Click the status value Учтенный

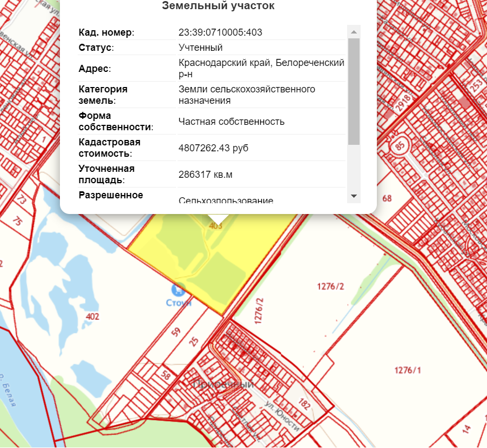click(x=201, y=48)
